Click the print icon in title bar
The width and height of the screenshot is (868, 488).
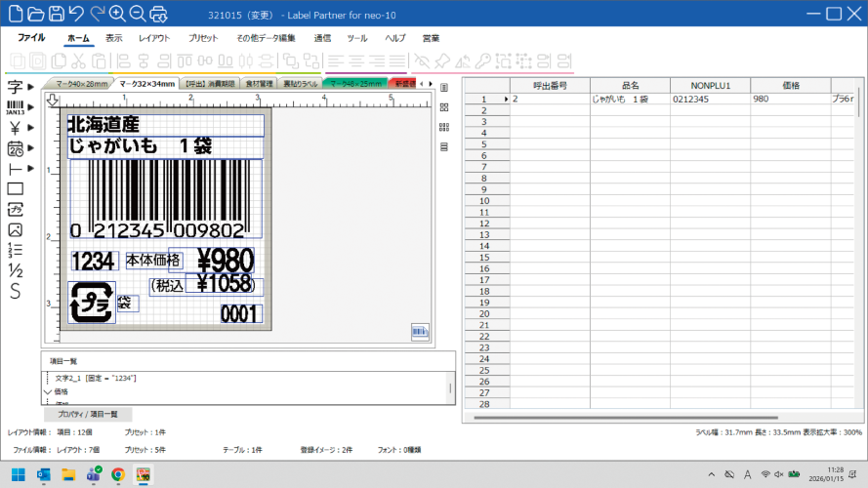tap(159, 14)
